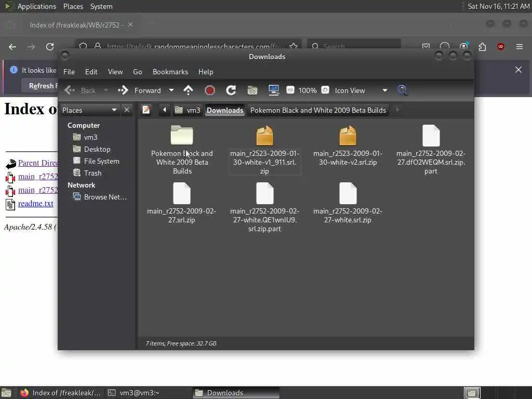532x399 pixels.
Task: Go up to the parent folder
Action: tap(188, 90)
